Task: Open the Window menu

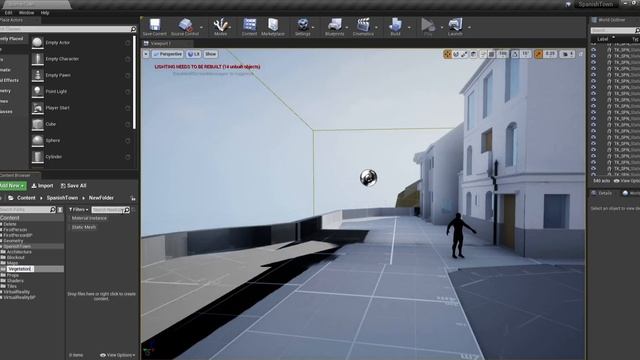Action: [x=27, y=13]
